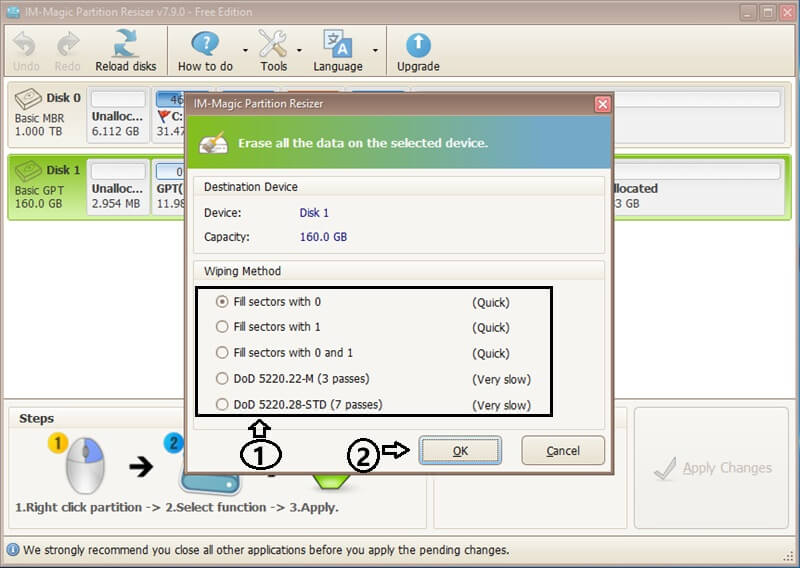Open the Tools wrench icon

point(273,44)
